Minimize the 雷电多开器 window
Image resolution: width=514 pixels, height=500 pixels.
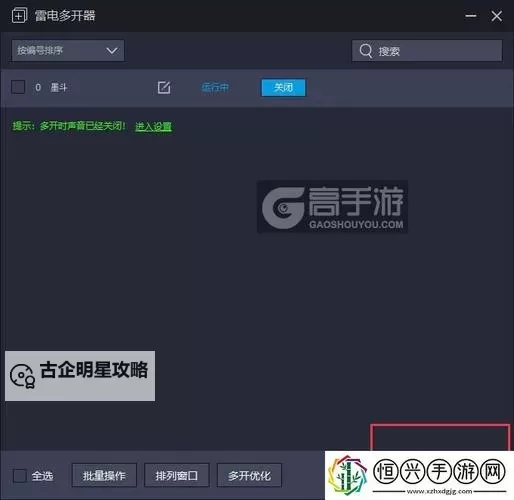[x=471, y=16]
